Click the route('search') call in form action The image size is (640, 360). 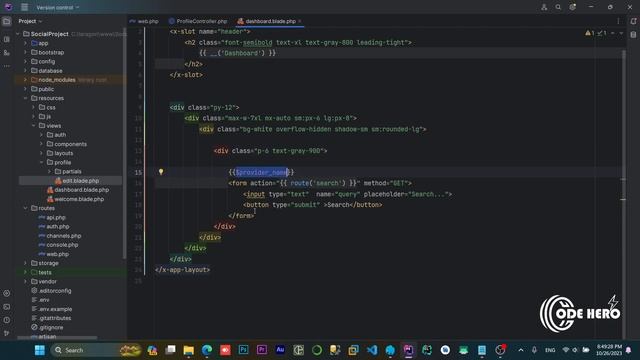point(318,183)
